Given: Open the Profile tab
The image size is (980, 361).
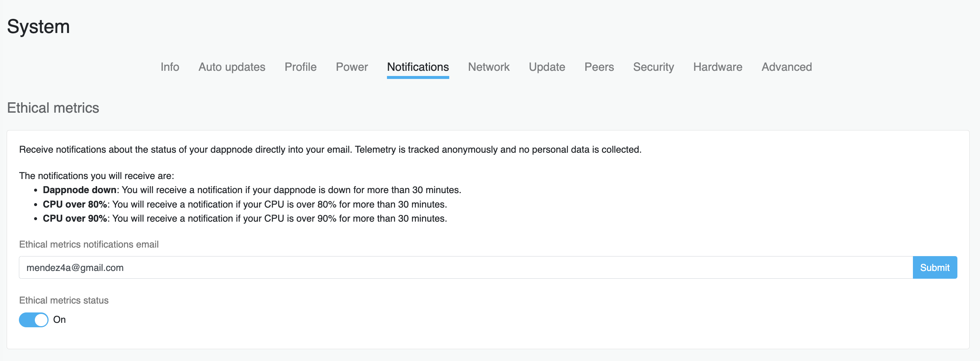Looking at the screenshot, I should tap(300, 67).
